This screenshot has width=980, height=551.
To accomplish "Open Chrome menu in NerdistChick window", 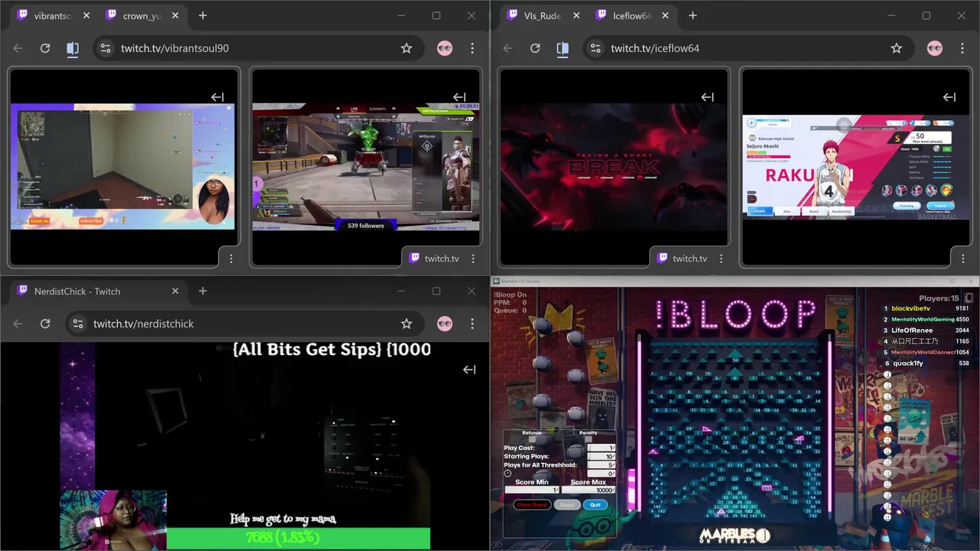I will [x=472, y=324].
